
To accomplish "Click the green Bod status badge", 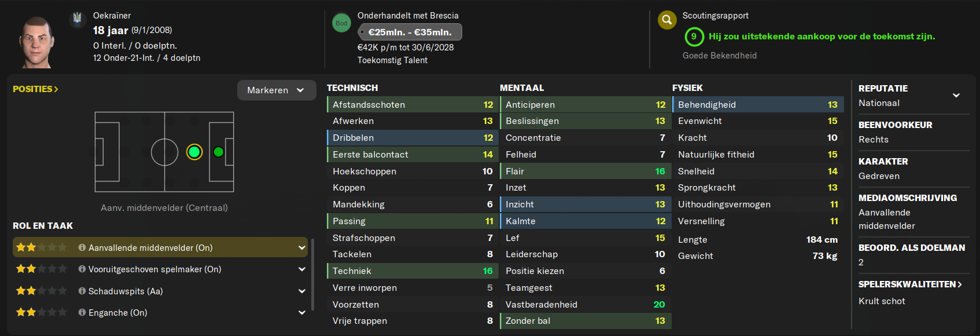I will pos(341,23).
